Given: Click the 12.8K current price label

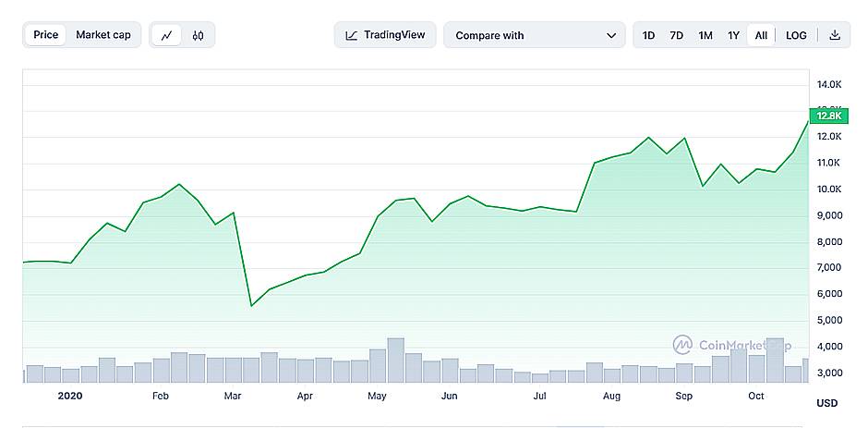Looking at the screenshot, I should pyautogui.click(x=828, y=116).
